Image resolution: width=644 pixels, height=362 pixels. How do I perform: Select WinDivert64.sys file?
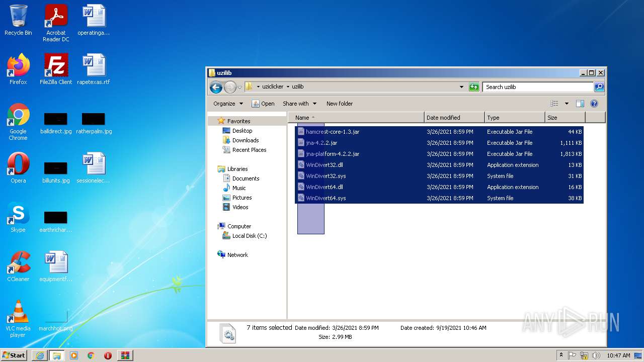coord(439,198)
